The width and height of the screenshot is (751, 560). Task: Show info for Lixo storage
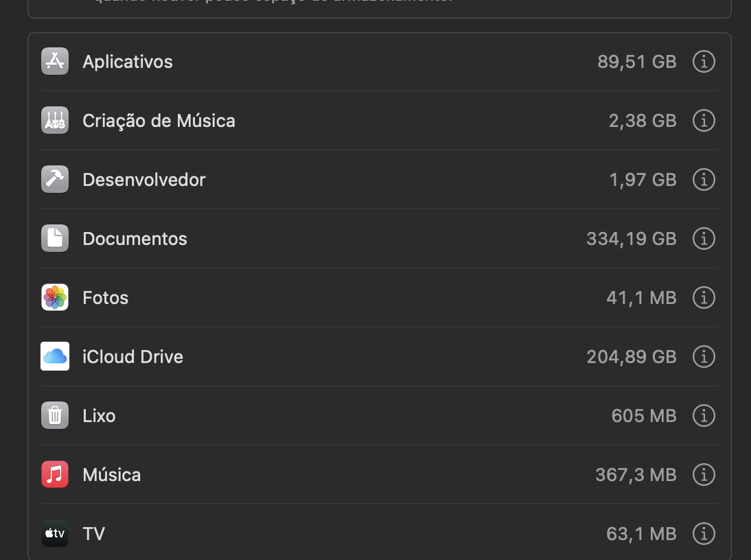pos(704,416)
